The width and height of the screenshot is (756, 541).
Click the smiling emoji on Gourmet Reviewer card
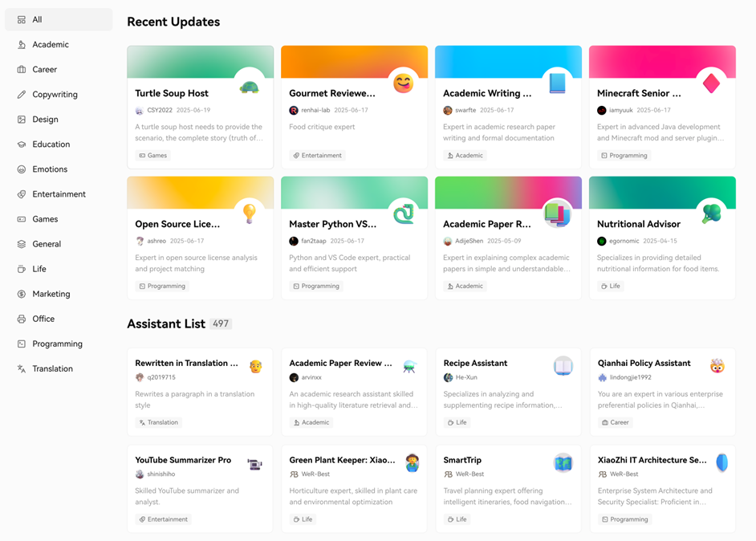(x=403, y=83)
